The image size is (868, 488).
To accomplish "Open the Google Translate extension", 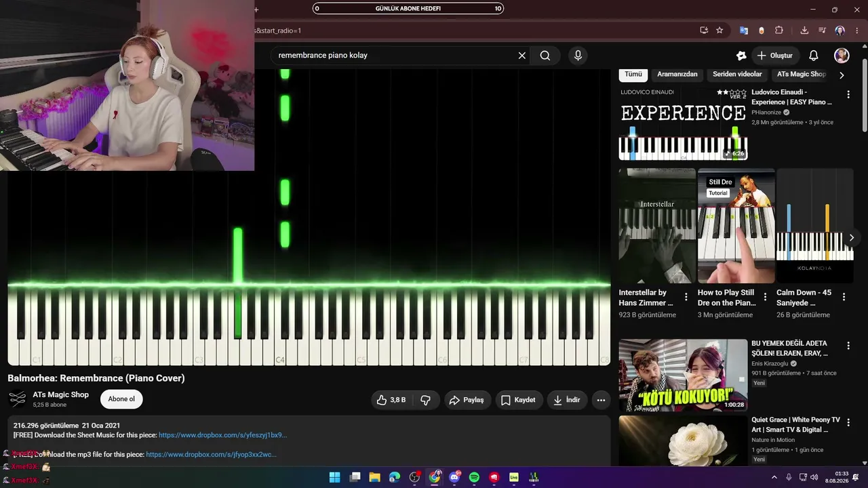I will 744,30.
